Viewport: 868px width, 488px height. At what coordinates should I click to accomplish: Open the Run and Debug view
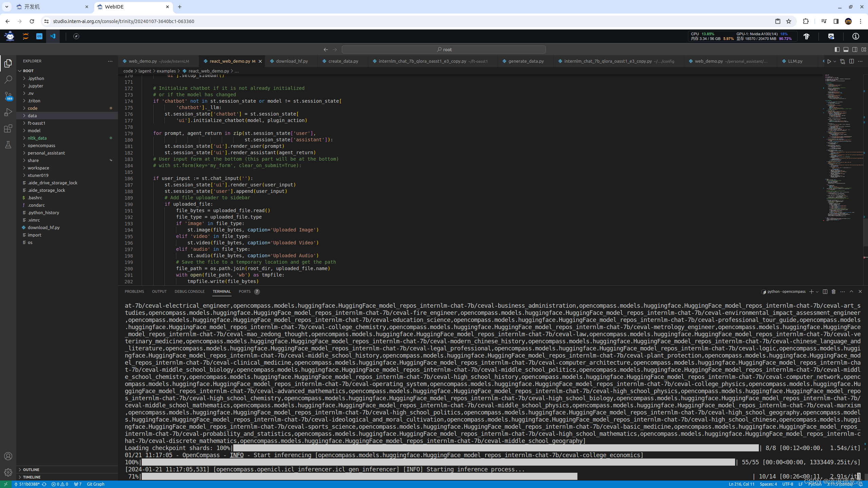pyautogui.click(x=8, y=112)
